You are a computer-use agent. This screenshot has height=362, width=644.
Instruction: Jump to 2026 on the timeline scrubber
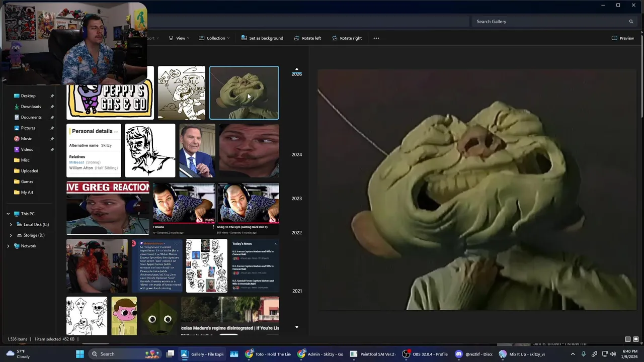pyautogui.click(x=297, y=74)
